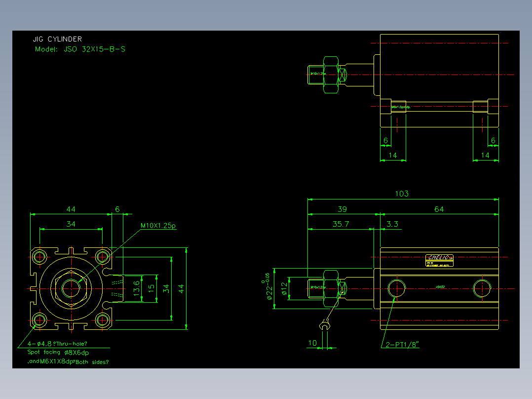Click the 35.7 dimension value
Image resolution: width=532 pixels, height=399 pixels.
tap(341, 224)
